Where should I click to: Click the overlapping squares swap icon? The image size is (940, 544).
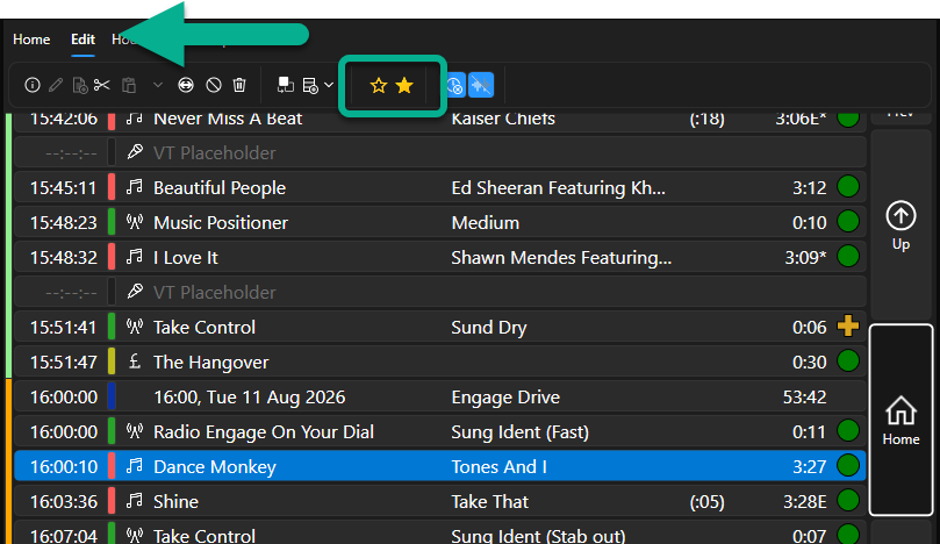click(x=285, y=85)
